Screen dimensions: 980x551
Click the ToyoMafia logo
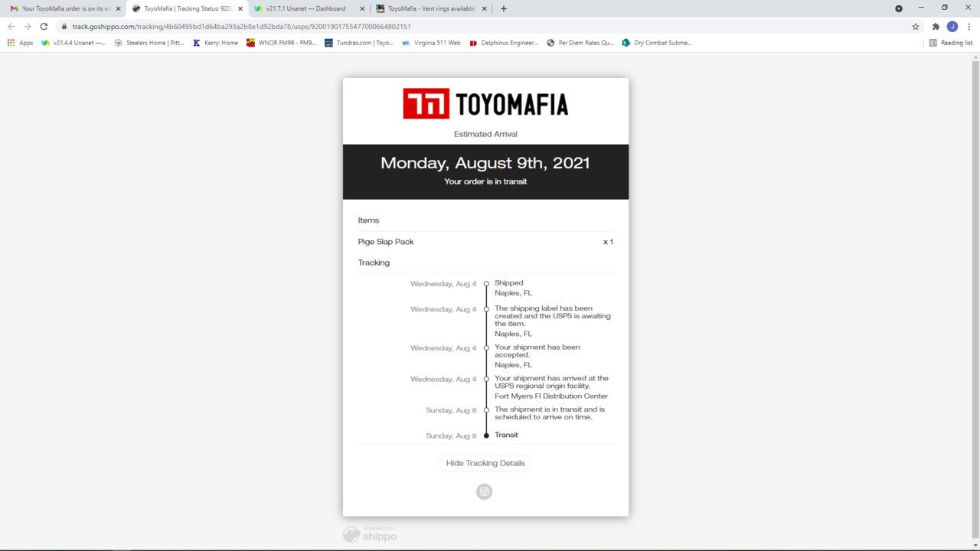(x=485, y=103)
